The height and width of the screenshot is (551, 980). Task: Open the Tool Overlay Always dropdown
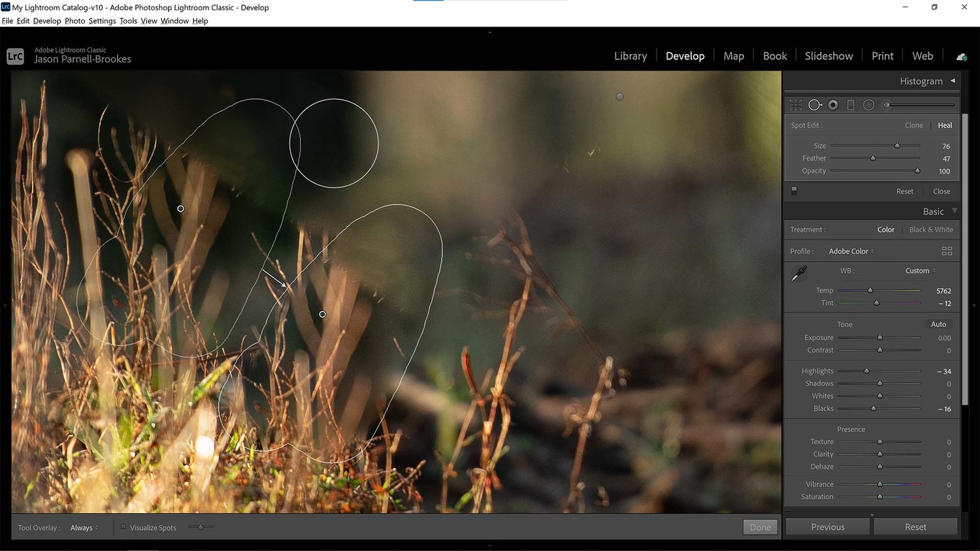pos(84,527)
